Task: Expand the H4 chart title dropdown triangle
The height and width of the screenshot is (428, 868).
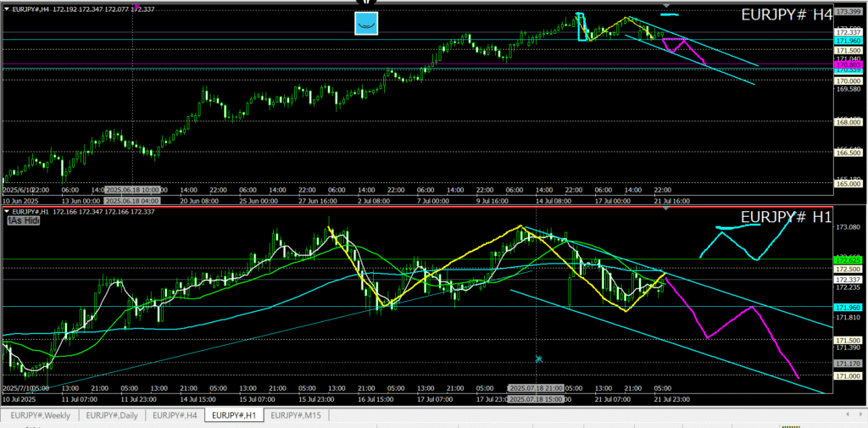Action: tap(8, 9)
